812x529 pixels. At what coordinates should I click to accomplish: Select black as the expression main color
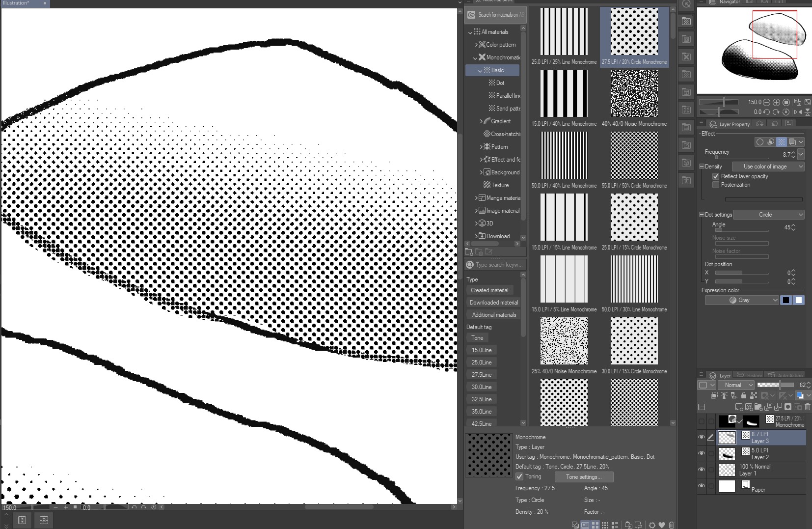[x=786, y=300]
